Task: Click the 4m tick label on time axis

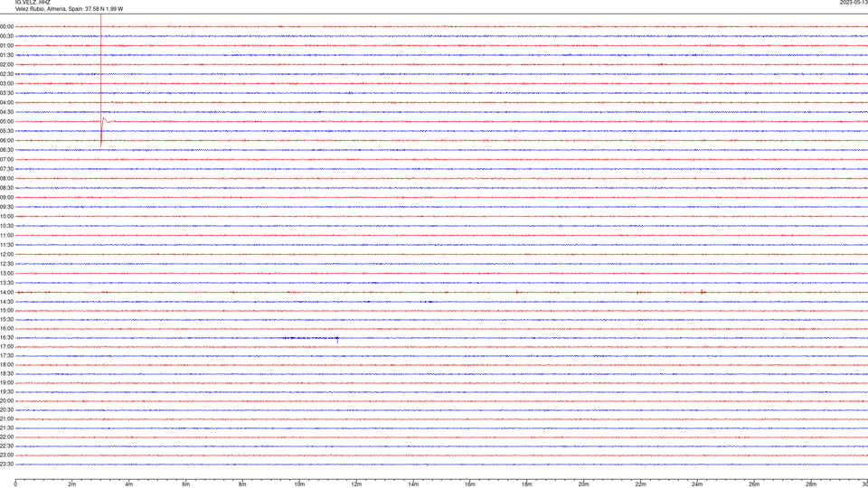Action: tap(129, 484)
